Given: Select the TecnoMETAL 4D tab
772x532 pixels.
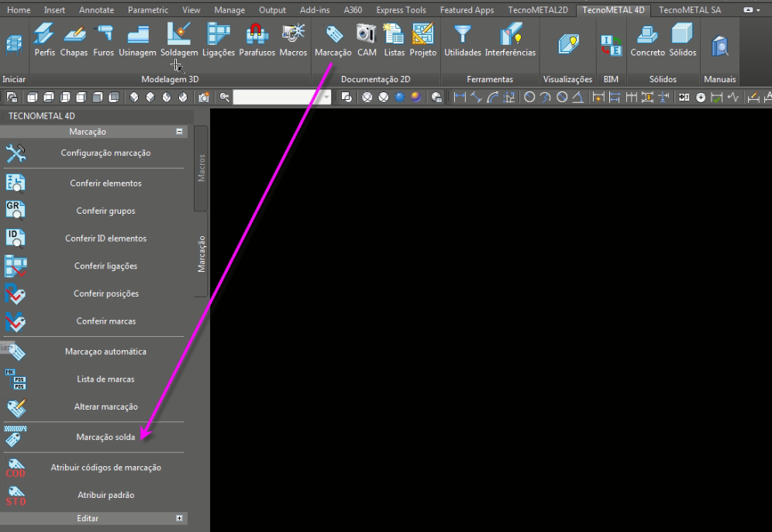Looking at the screenshot, I should (x=613, y=10).
